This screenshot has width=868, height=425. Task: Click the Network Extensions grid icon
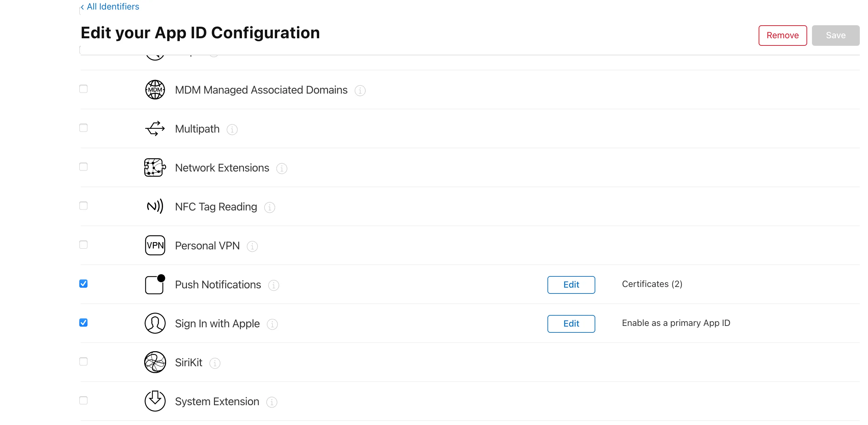tap(155, 167)
